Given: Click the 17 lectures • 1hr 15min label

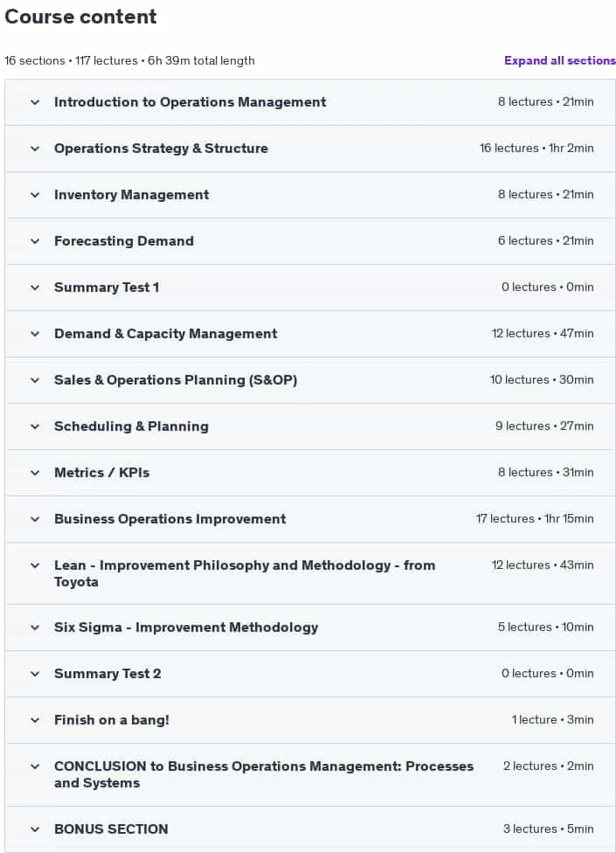Looking at the screenshot, I should [535, 519].
